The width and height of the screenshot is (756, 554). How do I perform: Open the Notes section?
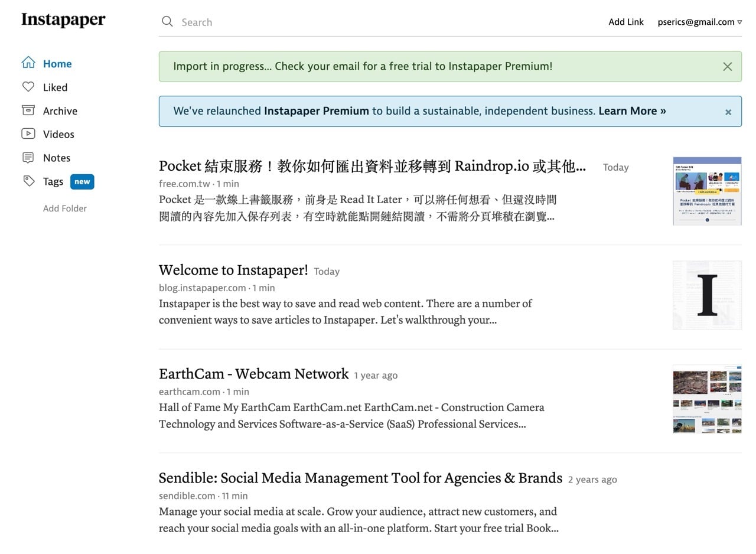click(x=57, y=158)
